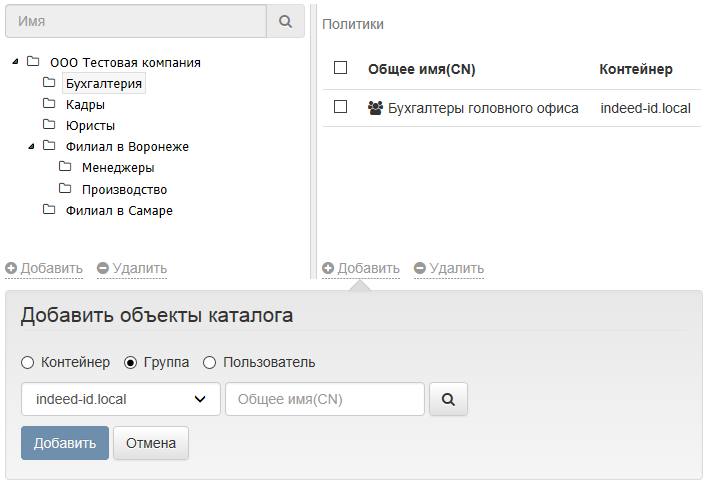
Task: Click the magnifier icon beside the Имя field
Action: coord(285,21)
